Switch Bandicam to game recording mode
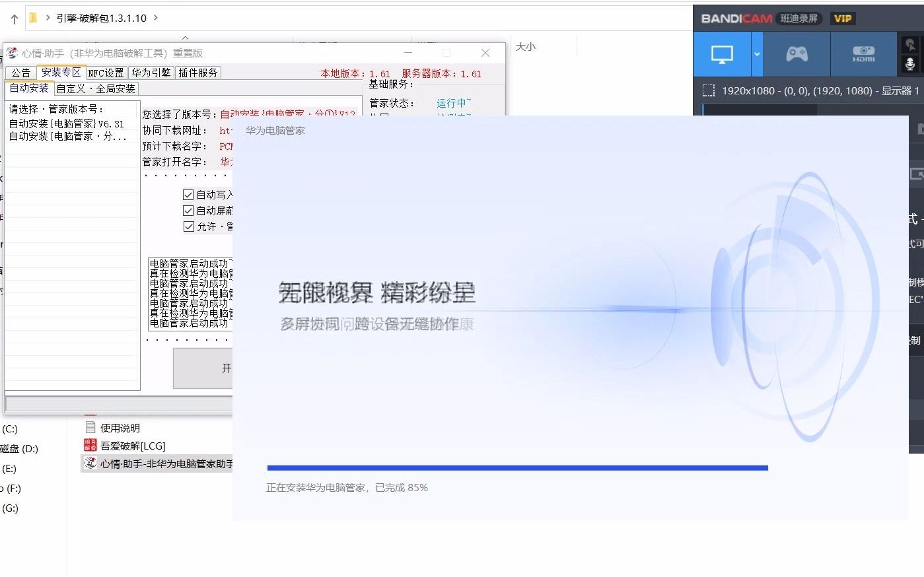924x577 pixels. pos(797,54)
